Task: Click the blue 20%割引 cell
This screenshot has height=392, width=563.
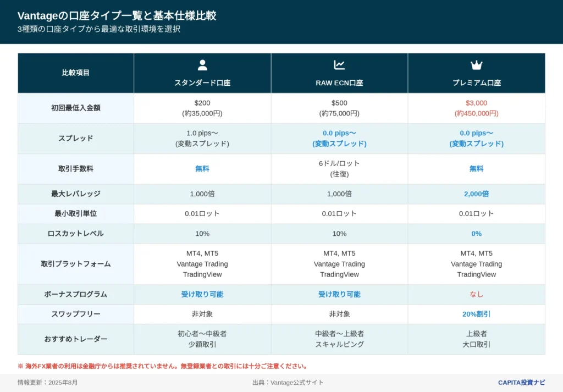Action: [x=477, y=314]
